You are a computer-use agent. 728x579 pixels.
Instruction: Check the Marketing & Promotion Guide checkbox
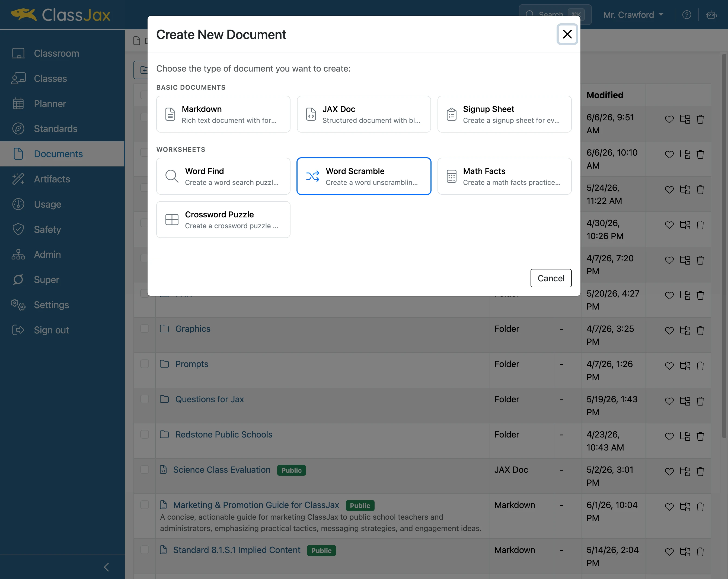coord(145,505)
